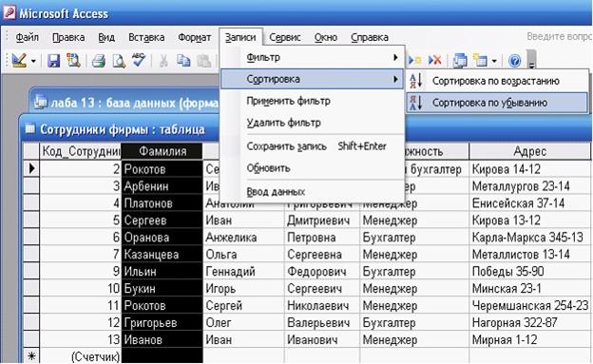Select Обновить menu entry
Screen dimensions: 593x364
coord(313,167)
